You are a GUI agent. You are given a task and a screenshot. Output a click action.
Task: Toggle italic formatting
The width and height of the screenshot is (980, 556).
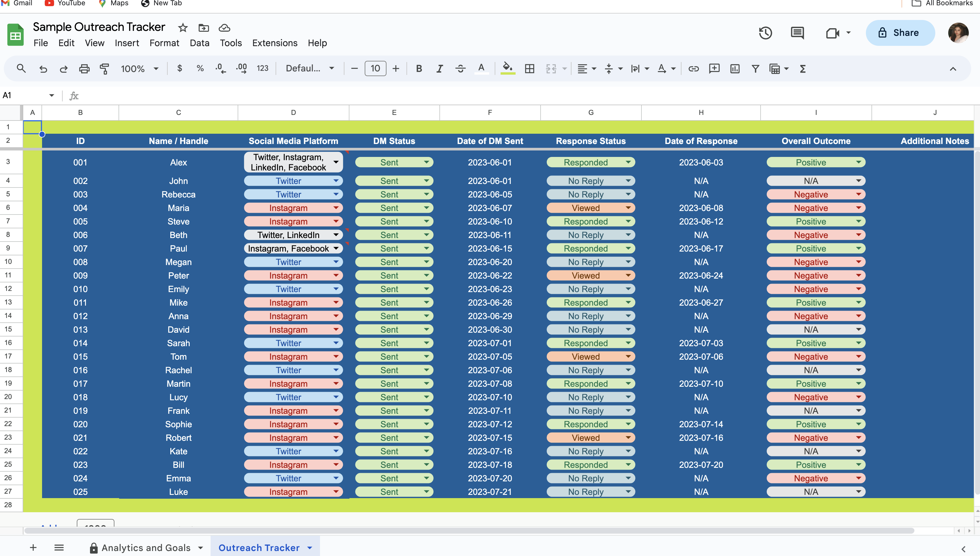[x=439, y=69]
